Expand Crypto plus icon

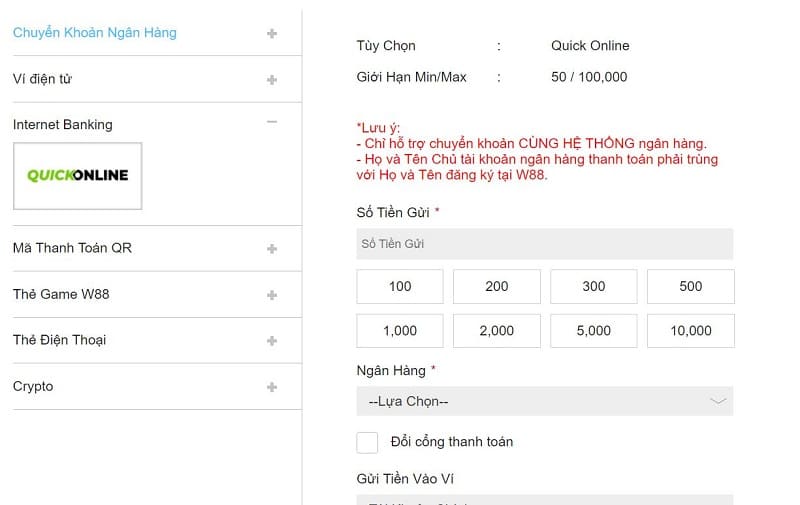point(272,387)
